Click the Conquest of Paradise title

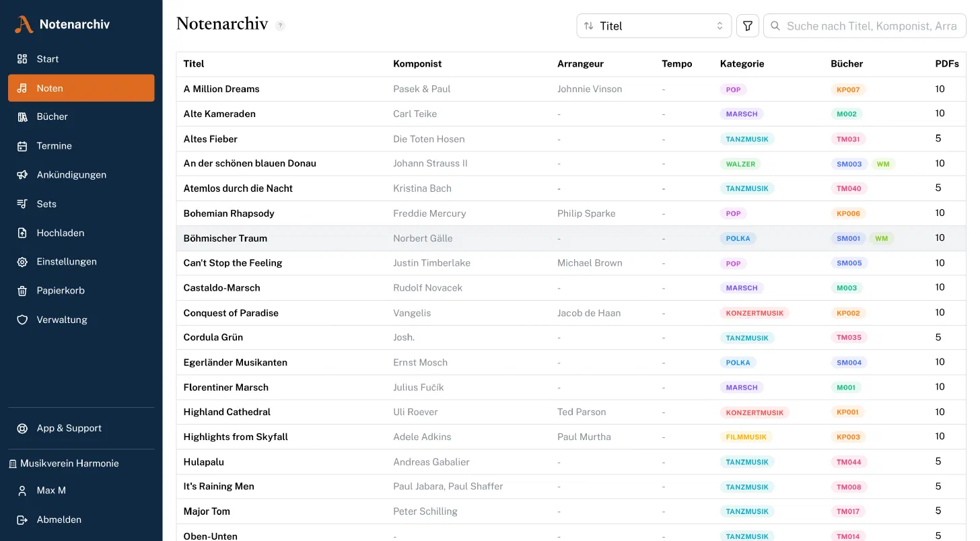[231, 313]
